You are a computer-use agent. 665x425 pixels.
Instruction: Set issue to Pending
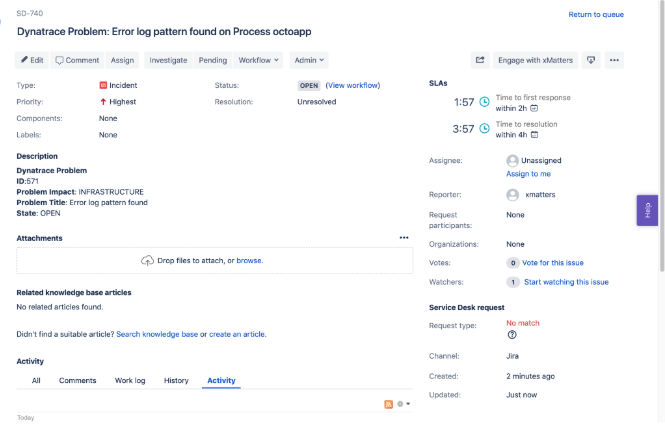point(213,60)
